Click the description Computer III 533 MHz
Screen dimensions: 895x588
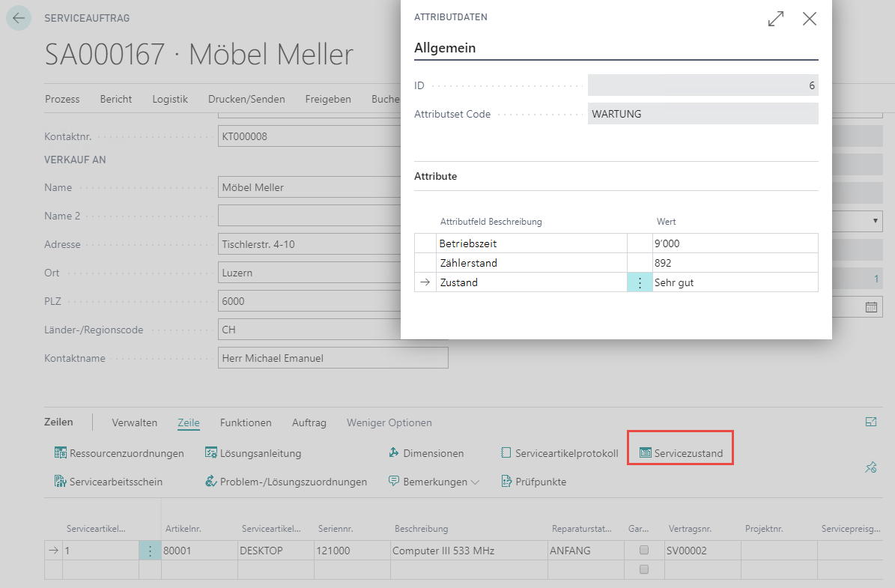pyautogui.click(x=469, y=551)
